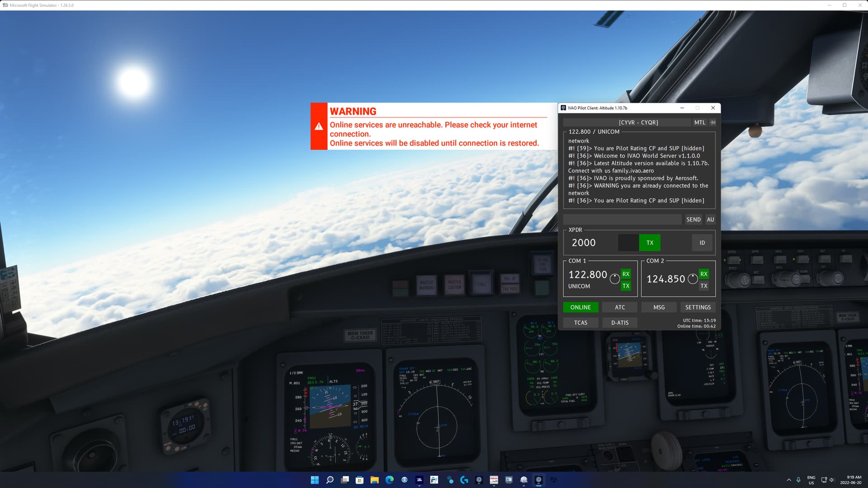Screen dimensions: 868x488
Task: Click the network tray icon
Action: coord(824,480)
